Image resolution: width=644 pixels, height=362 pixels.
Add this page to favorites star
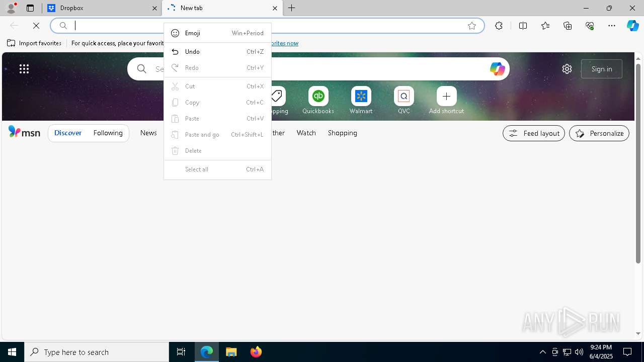click(472, 26)
